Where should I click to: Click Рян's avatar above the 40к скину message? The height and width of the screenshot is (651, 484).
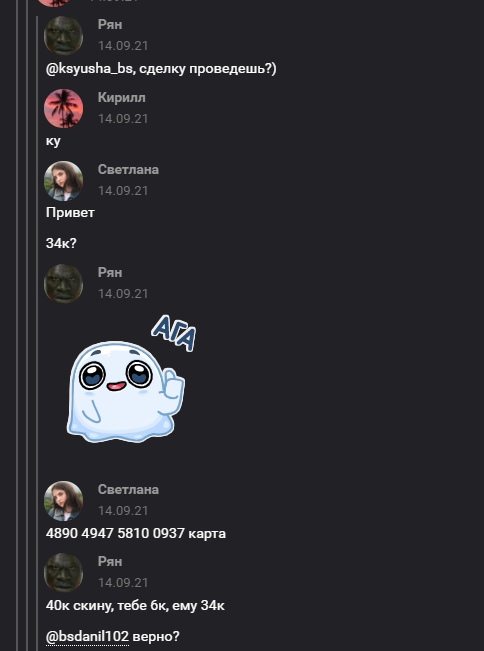64,573
